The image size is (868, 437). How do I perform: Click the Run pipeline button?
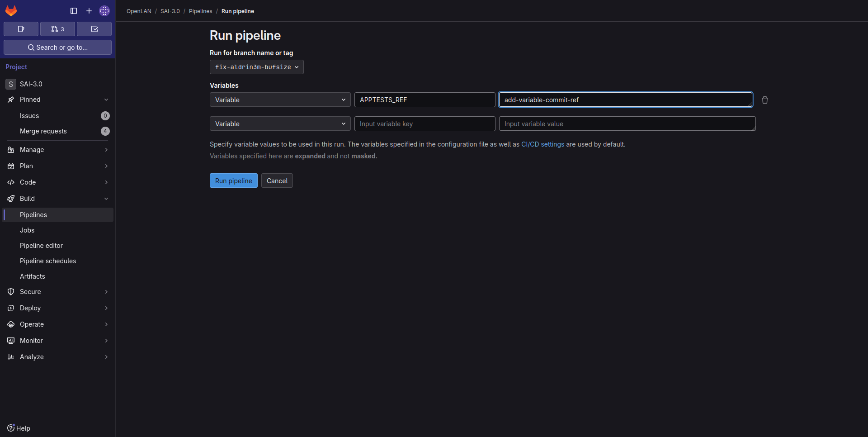point(233,181)
